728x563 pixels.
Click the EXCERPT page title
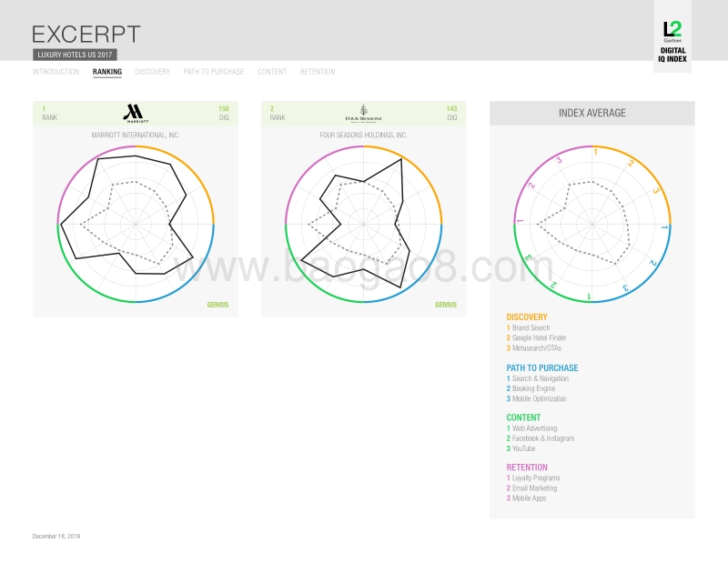tap(86, 35)
